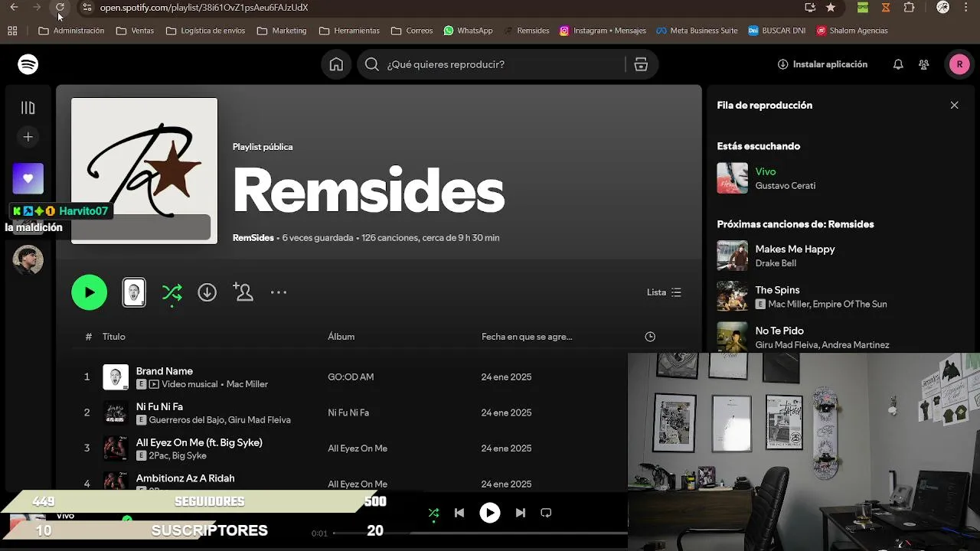Open the Liked Songs heart tile
The image size is (980, 551).
click(28, 178)
